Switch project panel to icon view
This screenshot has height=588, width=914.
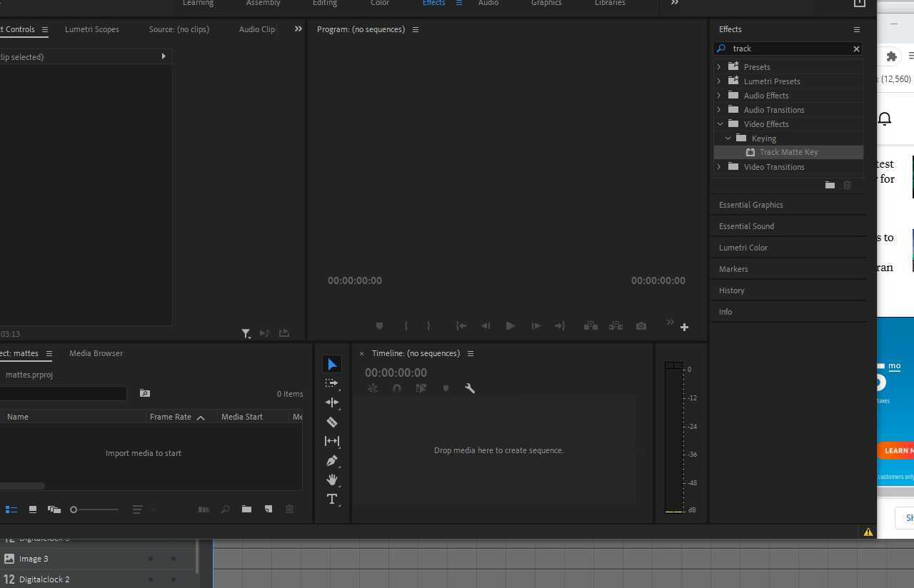(x=33, y=510)
